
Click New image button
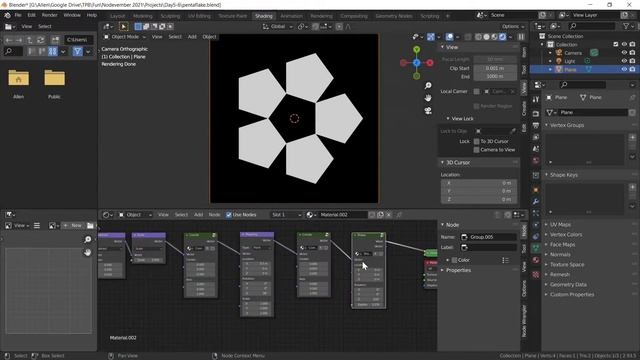72,226
